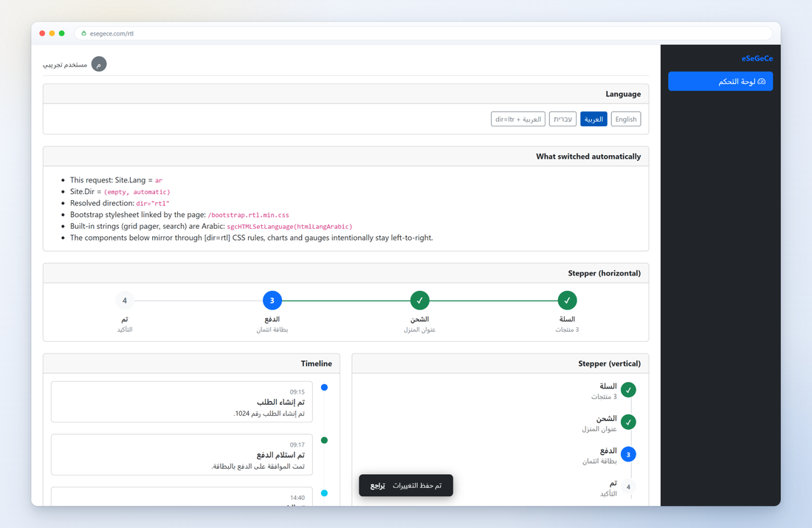The height and width of the screenshot is (528, 812).
Task: Click vertical stepper step 3 الدفع circle
Action: (628, 454)
